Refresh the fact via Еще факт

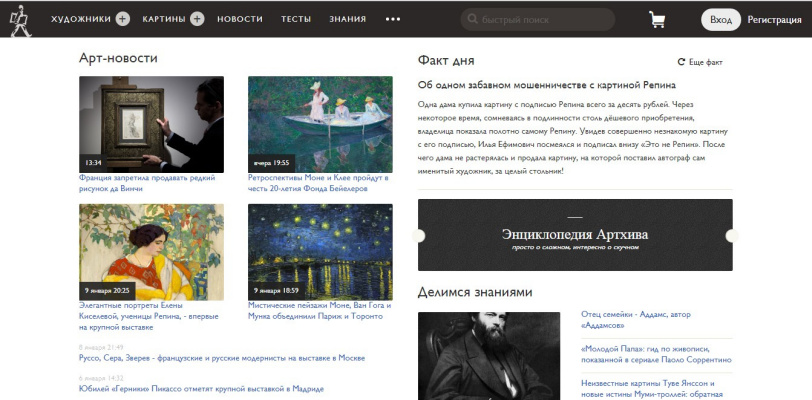(700, 62)
